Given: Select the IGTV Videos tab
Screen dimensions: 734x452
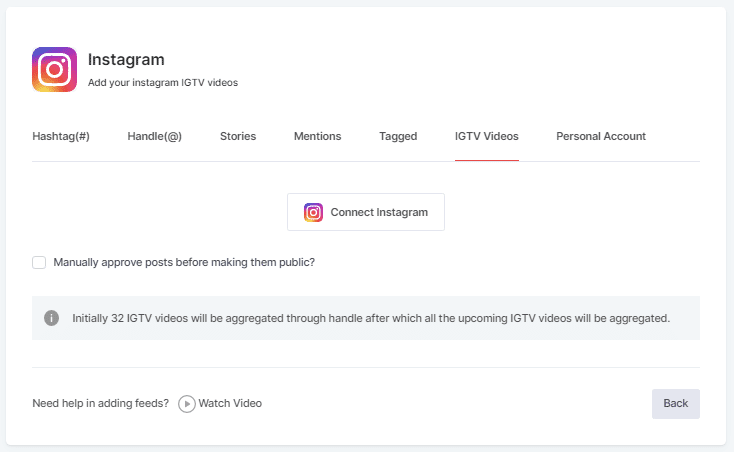Looking at the screenshot, I should coord(486,136).
